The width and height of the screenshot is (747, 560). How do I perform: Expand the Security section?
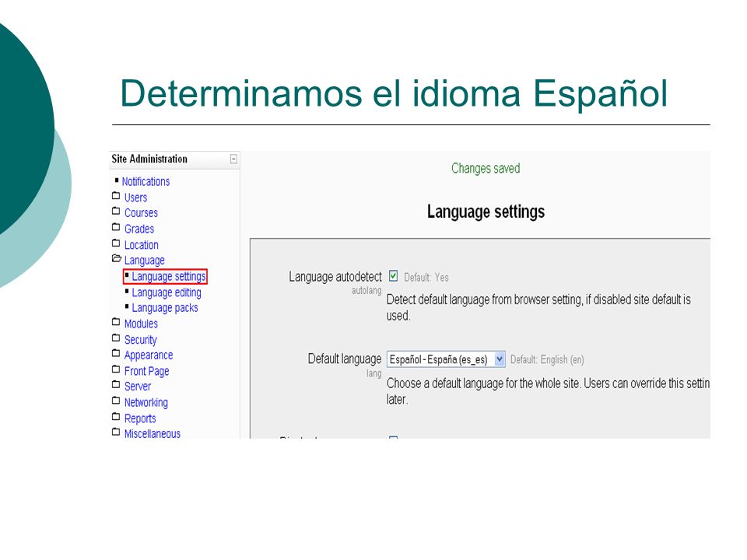[141, 340]
